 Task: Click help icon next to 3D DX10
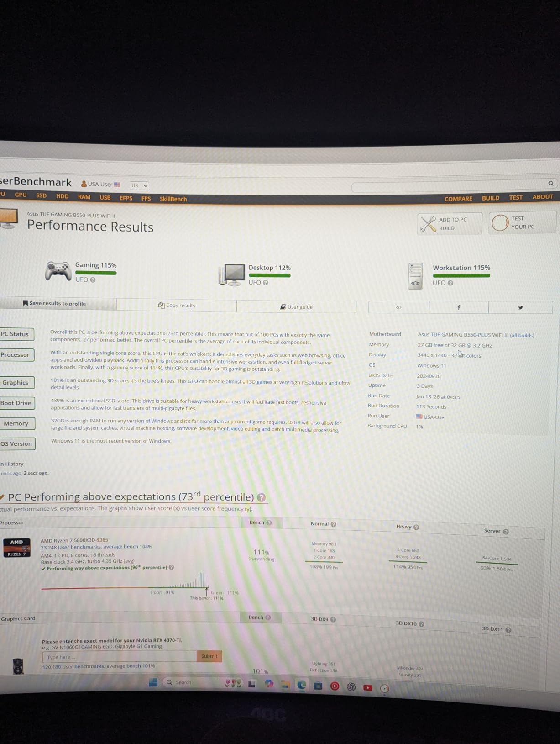tap(422, 624)
